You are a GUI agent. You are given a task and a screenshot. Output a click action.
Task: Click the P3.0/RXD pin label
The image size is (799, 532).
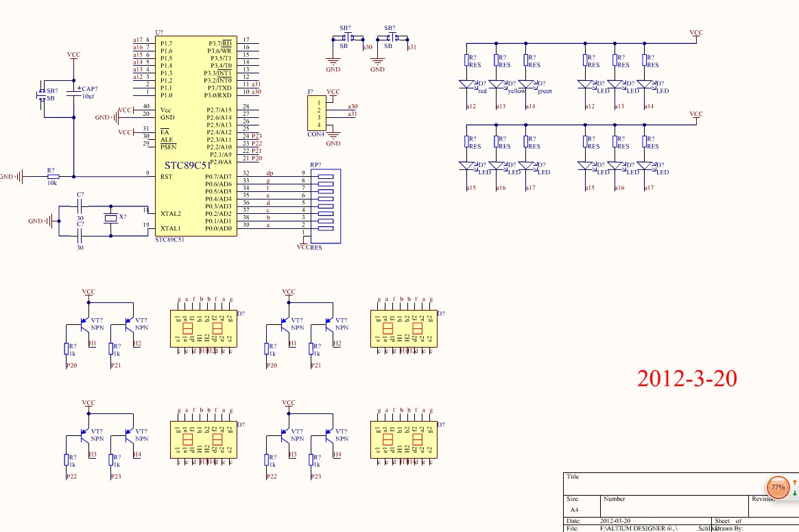point(219,95)
